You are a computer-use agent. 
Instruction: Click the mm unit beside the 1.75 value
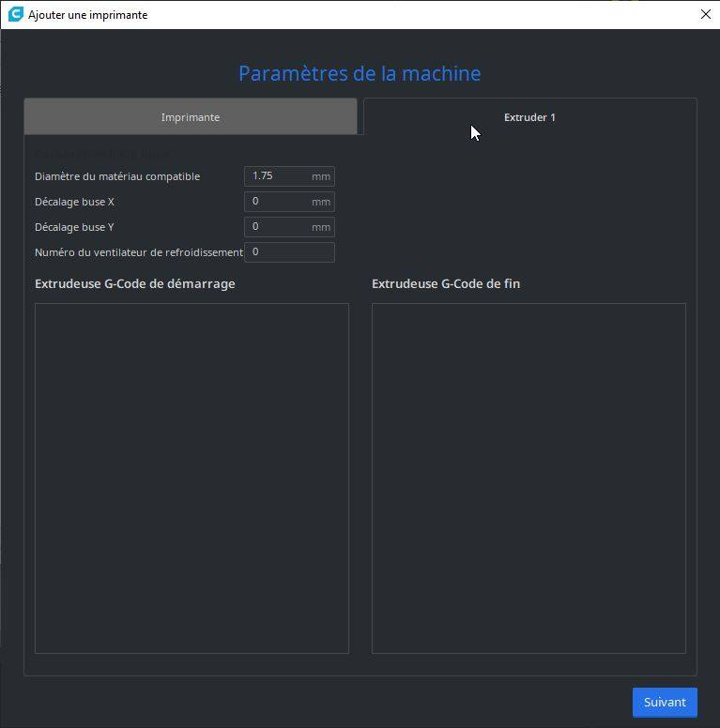click(x=321, y=176)
